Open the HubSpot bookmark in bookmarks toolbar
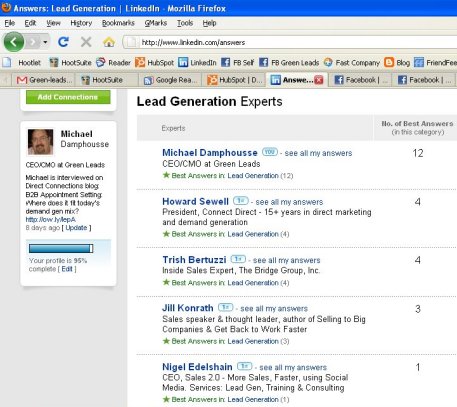This screenshot has width=457, height=407. [154, 62]
